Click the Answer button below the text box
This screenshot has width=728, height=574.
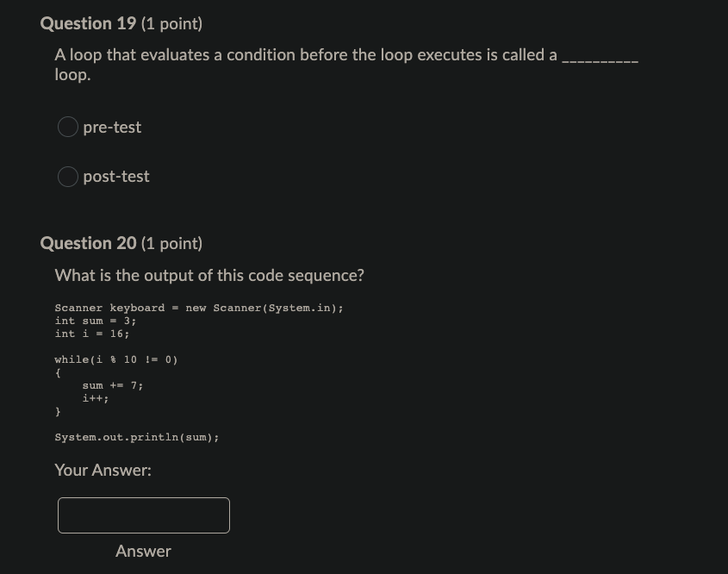(143, 551)
